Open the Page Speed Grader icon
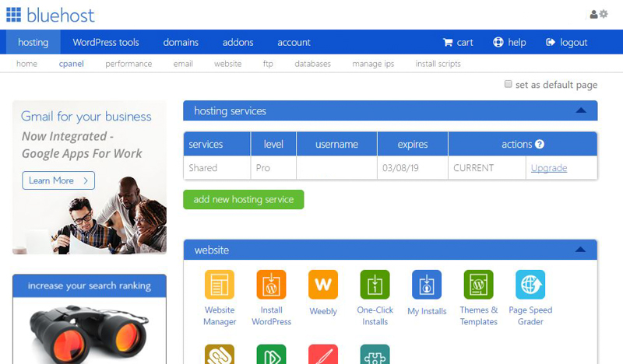 [x=530, y=285]
